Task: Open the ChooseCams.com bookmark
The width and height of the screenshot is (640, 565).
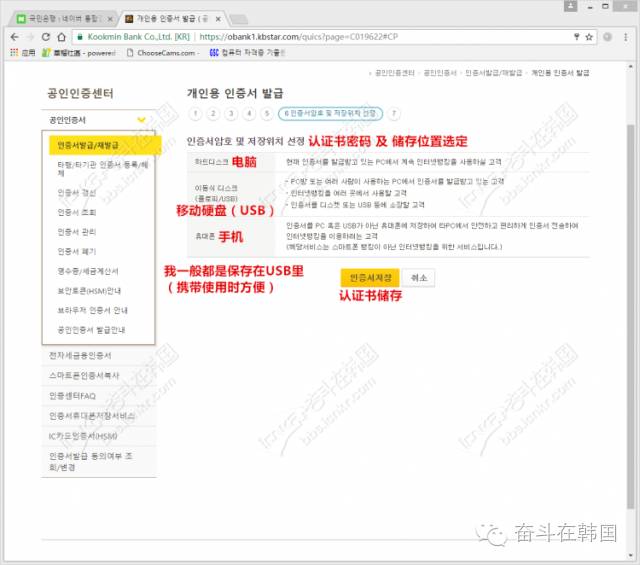Action: [x=162, y=53]
